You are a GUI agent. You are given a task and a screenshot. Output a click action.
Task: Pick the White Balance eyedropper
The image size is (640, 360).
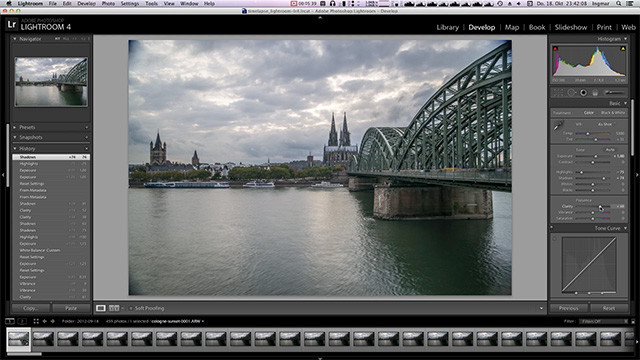point(558,126)
